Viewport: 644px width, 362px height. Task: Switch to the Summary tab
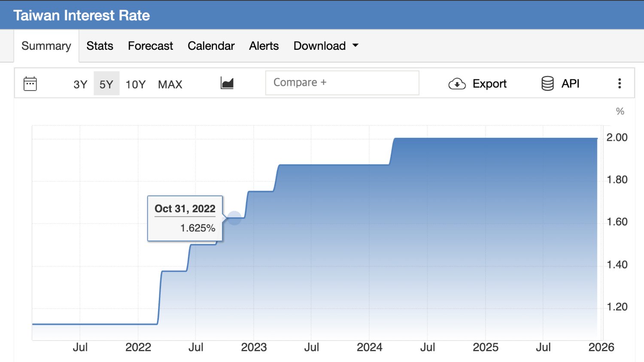click(46, 46)
